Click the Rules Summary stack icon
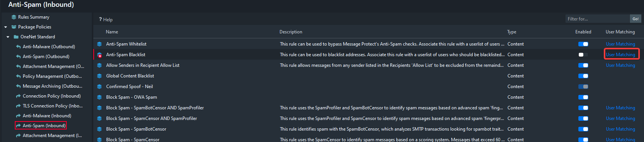Screen dimensions: 644x142 pyautogui.click(x=14, y=17)
